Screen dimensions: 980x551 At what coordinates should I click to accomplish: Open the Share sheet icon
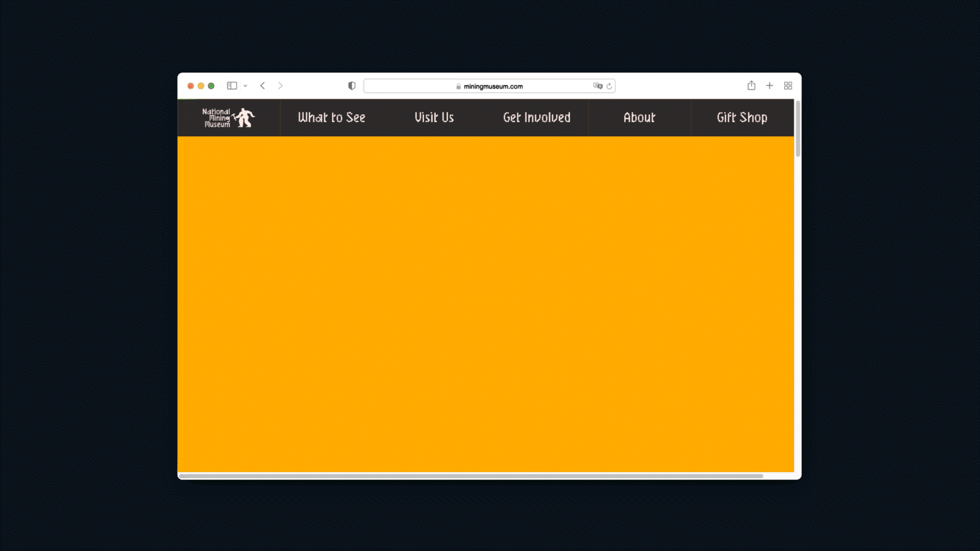[x=751, y=86]
